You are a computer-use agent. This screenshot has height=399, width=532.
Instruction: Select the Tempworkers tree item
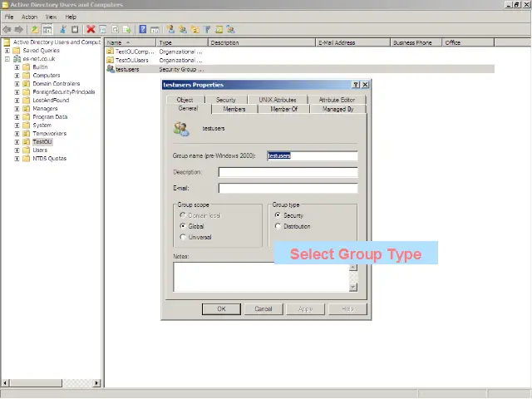(x=50, y=133)
